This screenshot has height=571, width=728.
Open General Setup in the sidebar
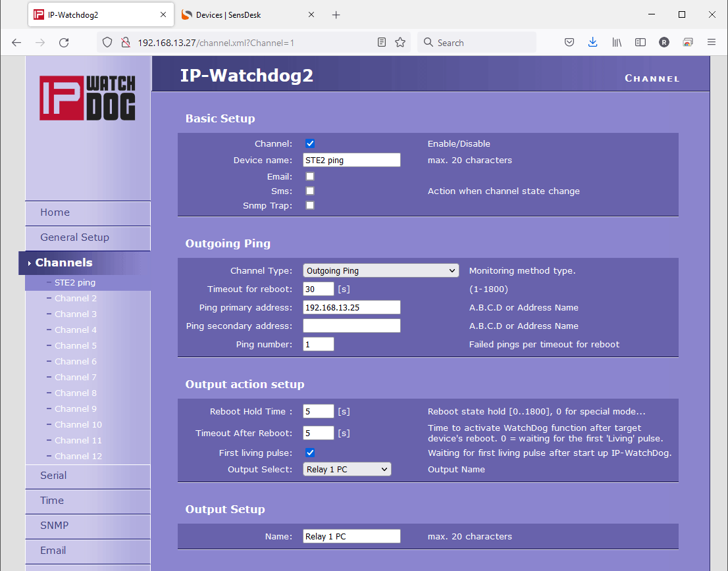74,237
